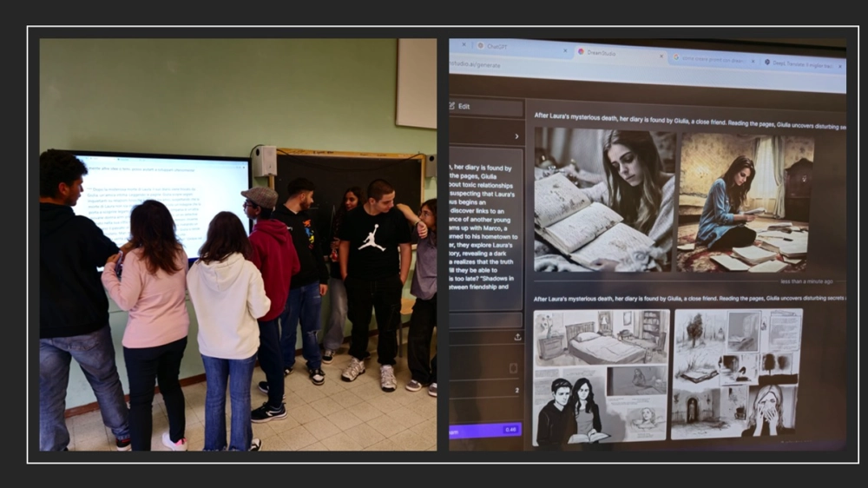This screenshot has height=488, width=868.
Task: Click the upload image icon in sidebar
Action: [517, 337]
